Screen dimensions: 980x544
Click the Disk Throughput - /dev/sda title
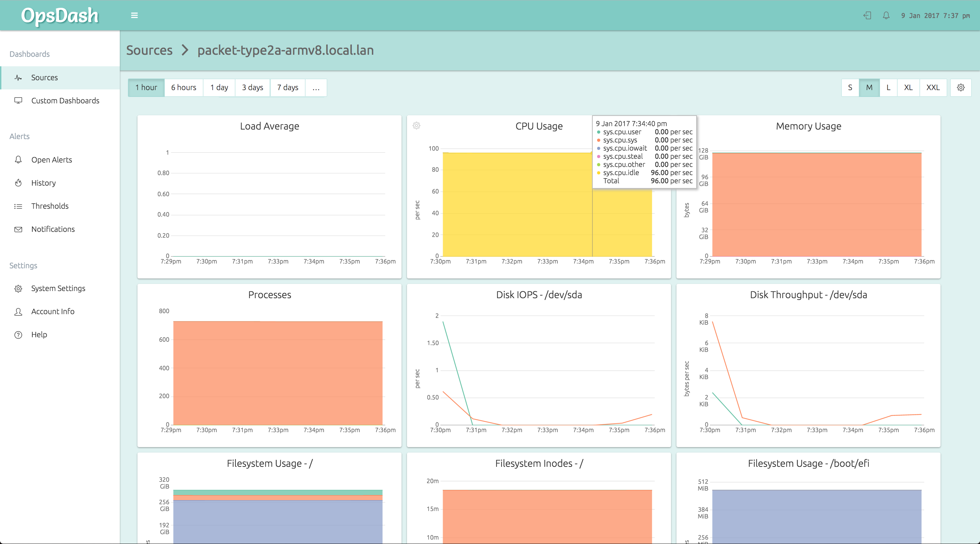tap(808, 295)
